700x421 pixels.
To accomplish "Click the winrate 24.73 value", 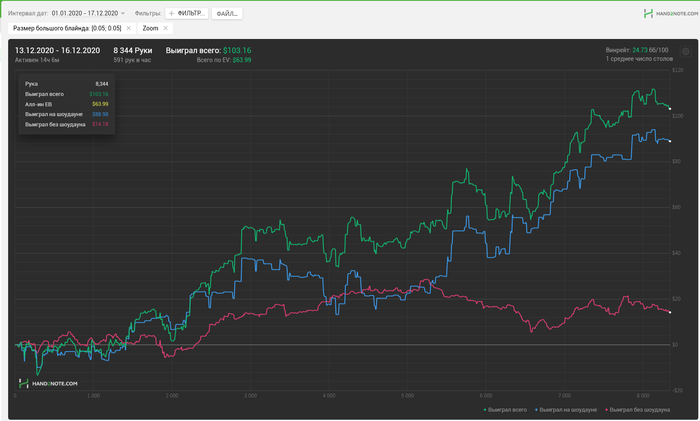I will click(x=640, y=49).
